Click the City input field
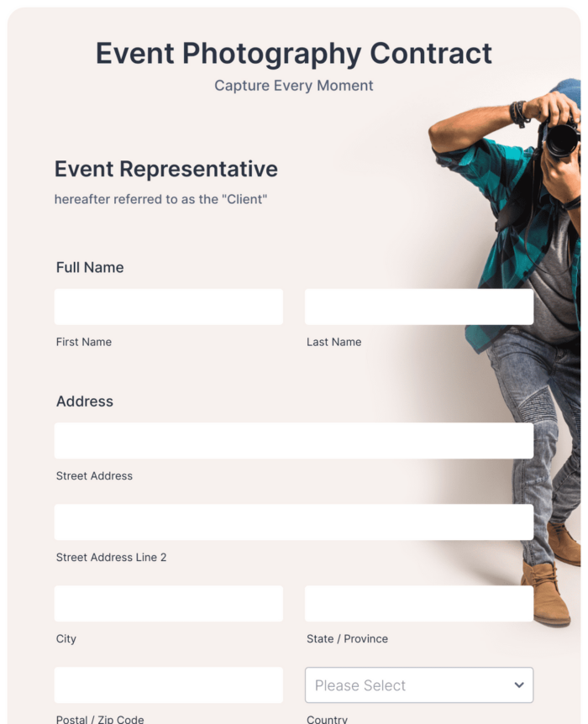The image size is (588, 724). tap(169, 604)
